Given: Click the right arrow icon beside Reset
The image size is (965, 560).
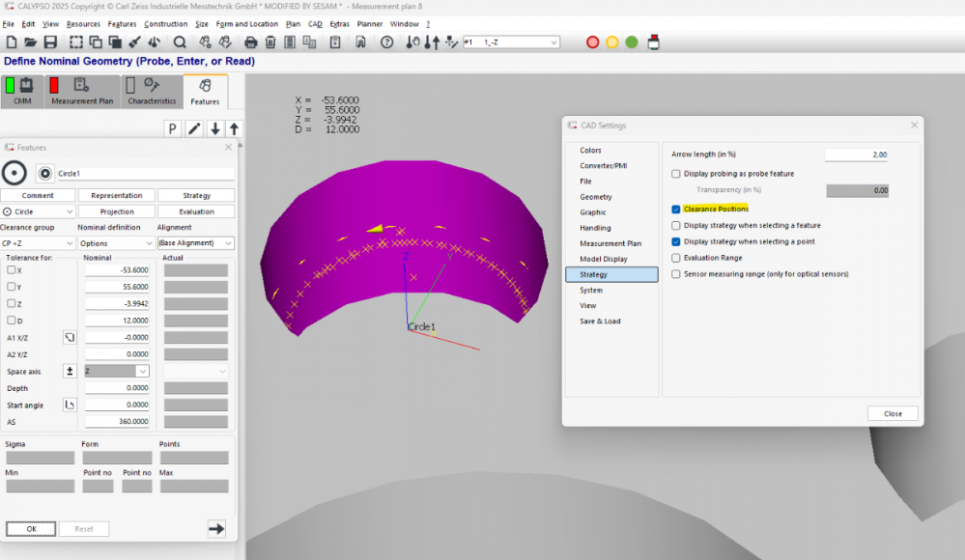Looking at the screenshot, I should 216,528.
